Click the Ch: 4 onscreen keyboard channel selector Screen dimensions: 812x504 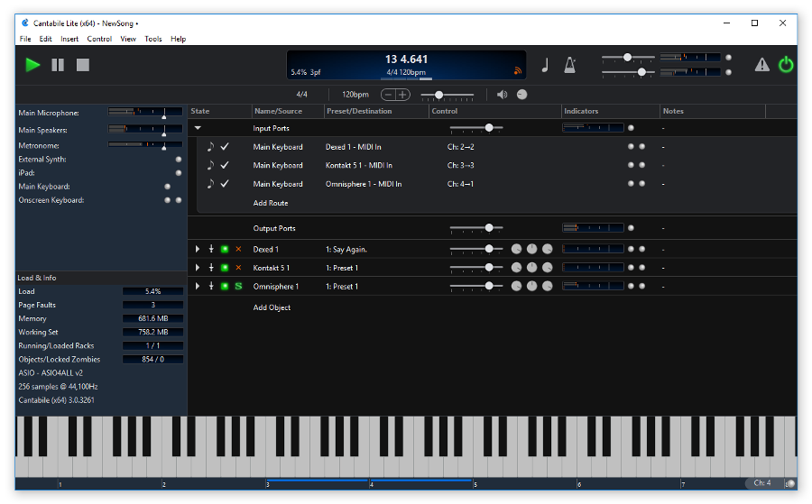tap(761, 482)
